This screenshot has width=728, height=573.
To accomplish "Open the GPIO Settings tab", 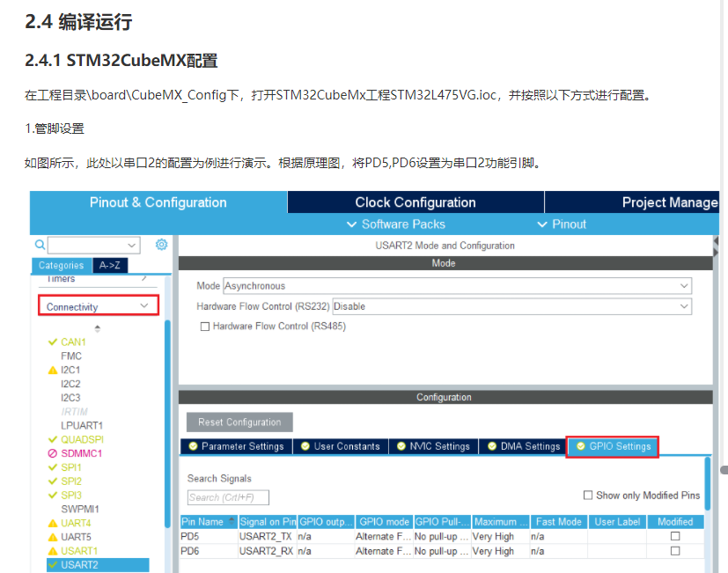I will (613, 446).
